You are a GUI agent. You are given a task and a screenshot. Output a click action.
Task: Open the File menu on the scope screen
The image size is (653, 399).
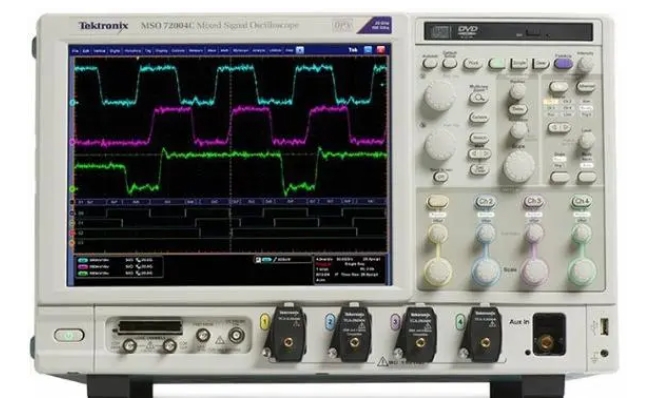pos(75,51)
